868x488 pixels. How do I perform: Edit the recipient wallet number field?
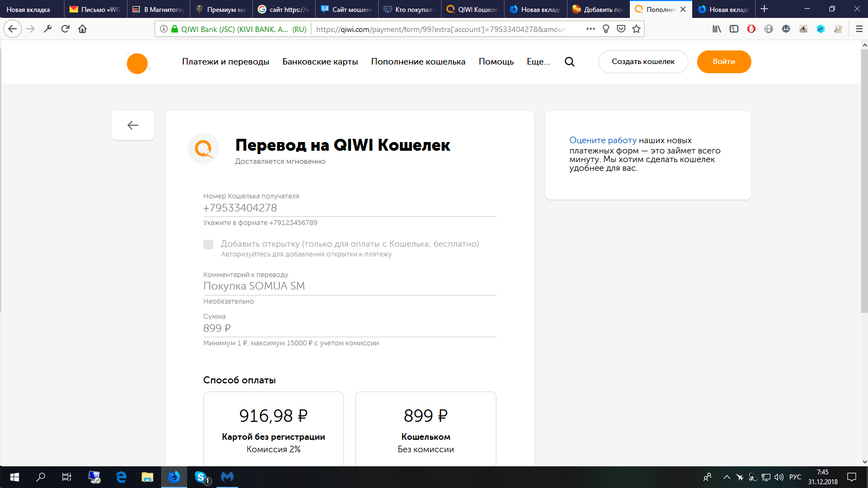pos(350,208)
